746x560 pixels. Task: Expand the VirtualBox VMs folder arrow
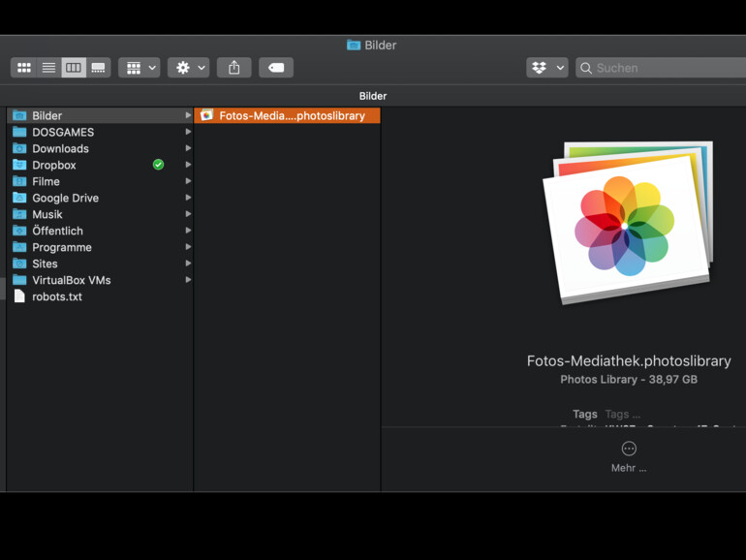pos(188,280)
